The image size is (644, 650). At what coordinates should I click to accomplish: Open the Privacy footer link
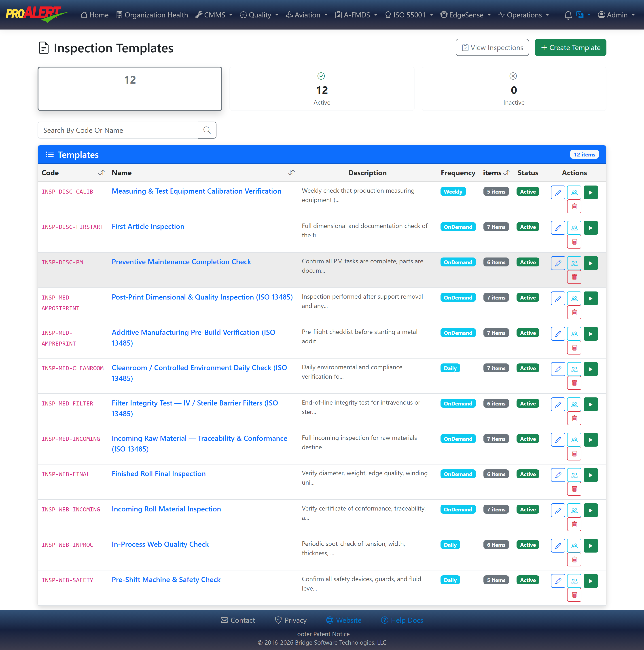(x=291, y=620)
